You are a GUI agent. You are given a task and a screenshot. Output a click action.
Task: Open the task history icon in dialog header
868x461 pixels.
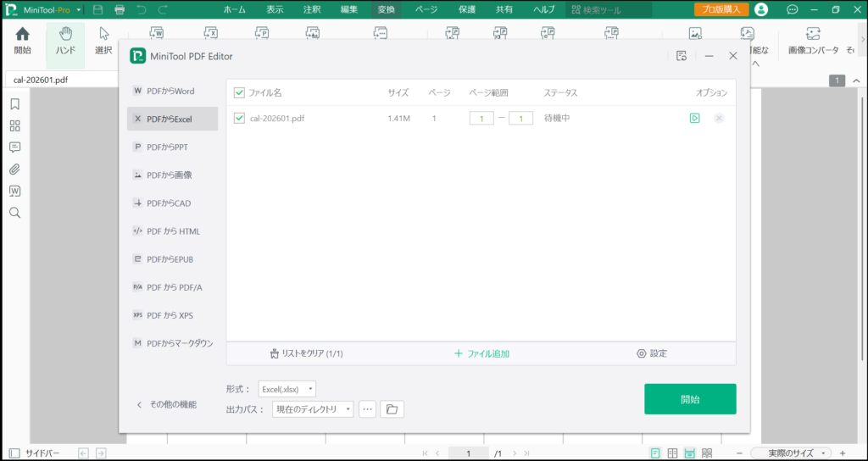pyautogui.click(x=682, y=56)
